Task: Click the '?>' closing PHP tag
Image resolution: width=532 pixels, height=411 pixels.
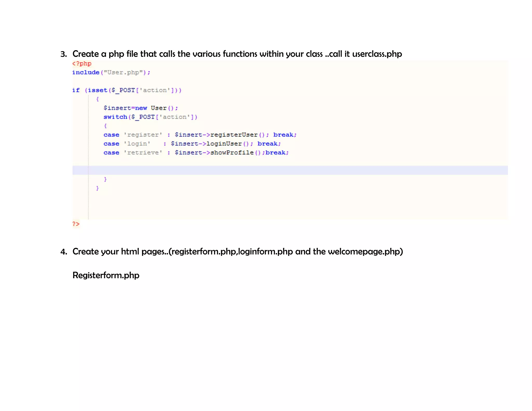Action: [x=76, y=224]
